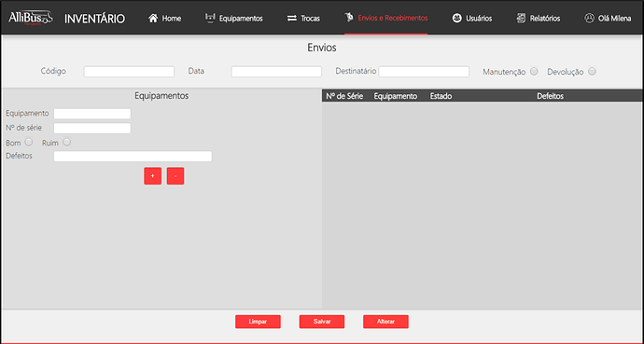The width and height of the screenshot is (644, 344).
Task: Click the Equipamentos icon in navbar
Action: 210,18
